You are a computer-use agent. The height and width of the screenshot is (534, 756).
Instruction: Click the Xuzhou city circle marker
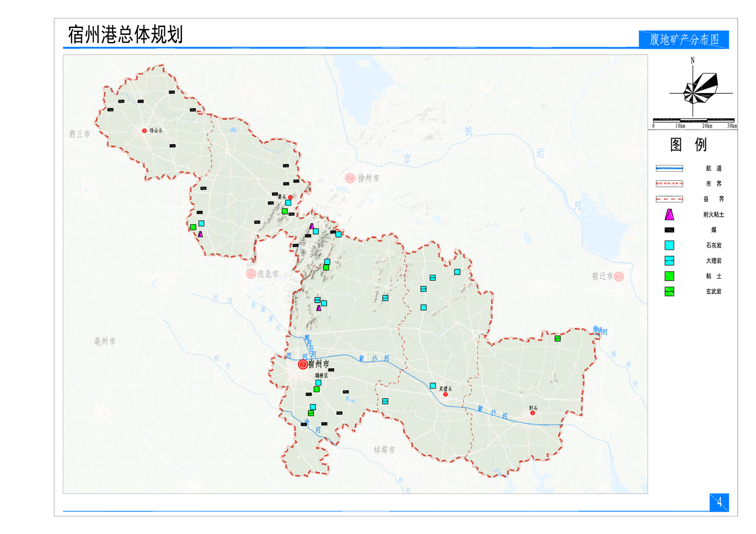point(350,178)
